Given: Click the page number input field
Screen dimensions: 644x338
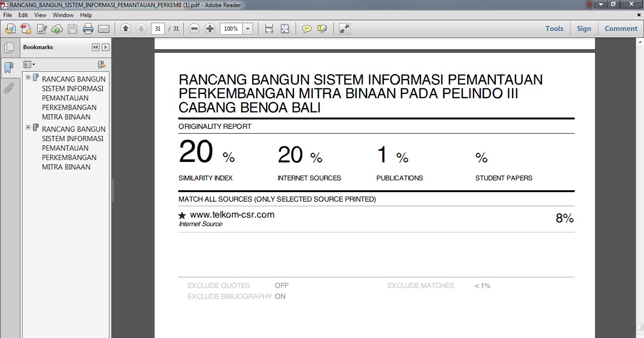Looking at the screenshot, I should coord(157,29).
